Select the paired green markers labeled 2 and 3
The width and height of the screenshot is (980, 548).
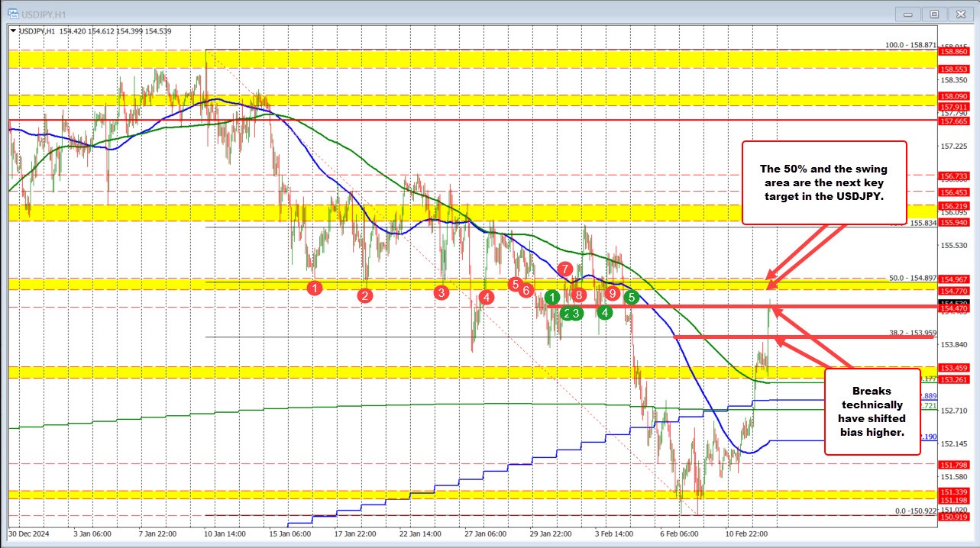click(x=570, y=312)
